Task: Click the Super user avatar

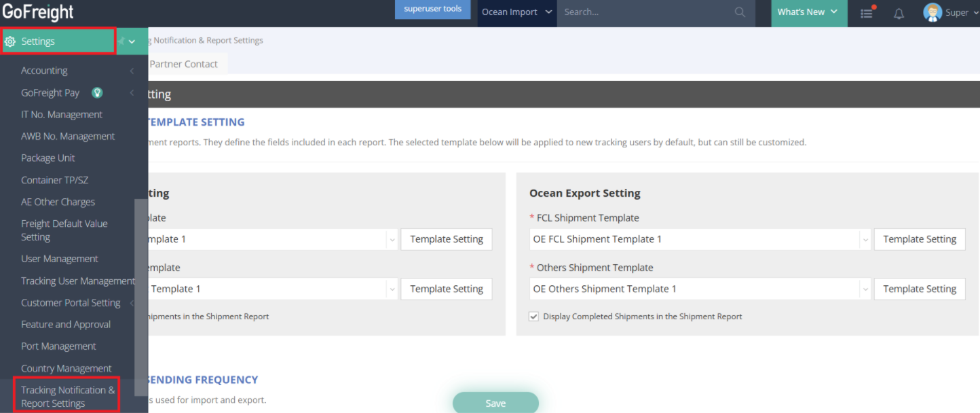Action: [x=932, y=12]
